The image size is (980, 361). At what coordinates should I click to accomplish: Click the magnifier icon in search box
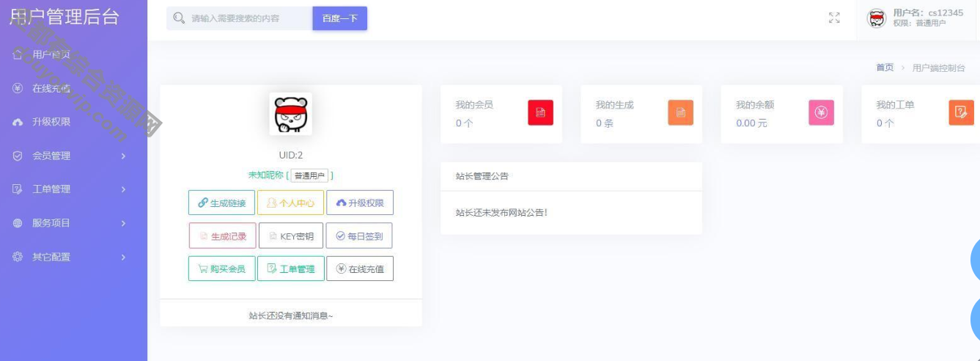178,18
